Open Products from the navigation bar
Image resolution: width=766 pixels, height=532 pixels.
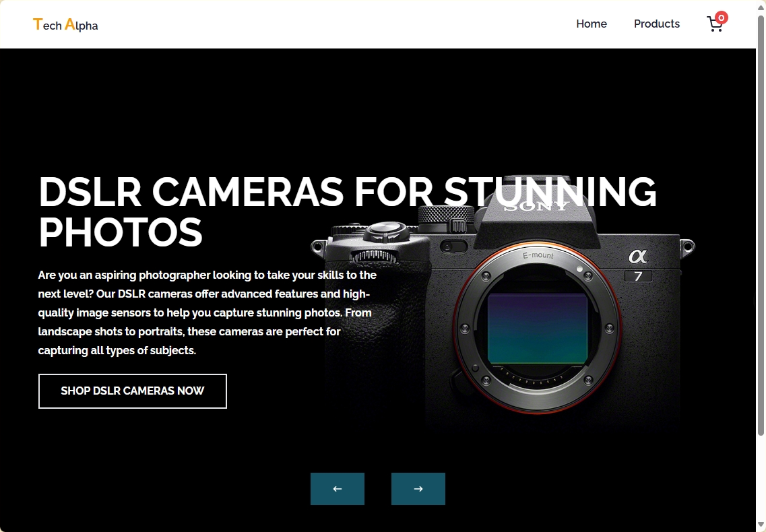tap(657, 24)
